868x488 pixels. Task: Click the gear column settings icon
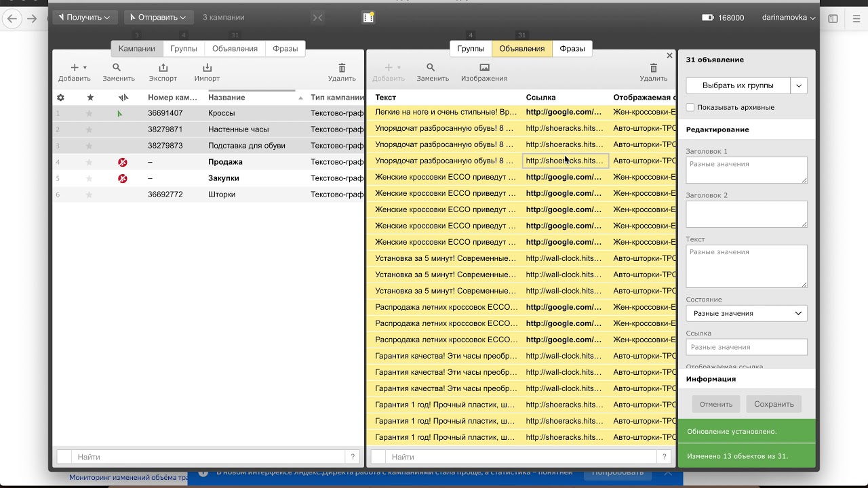tap(60, 98)
